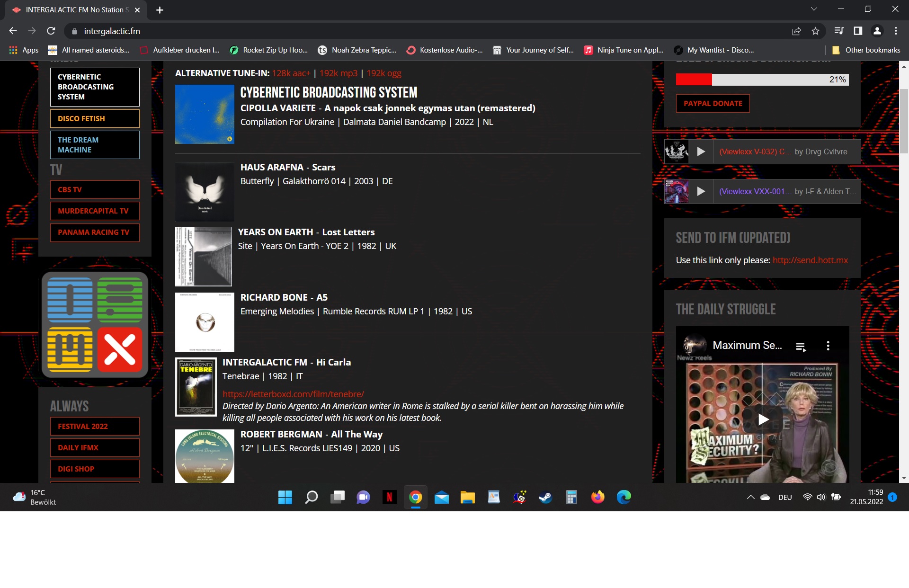The height and width of the screenshot is (588, 909).
Task: Select the Disco Fetish radio station
Action: tap(95, 118)
